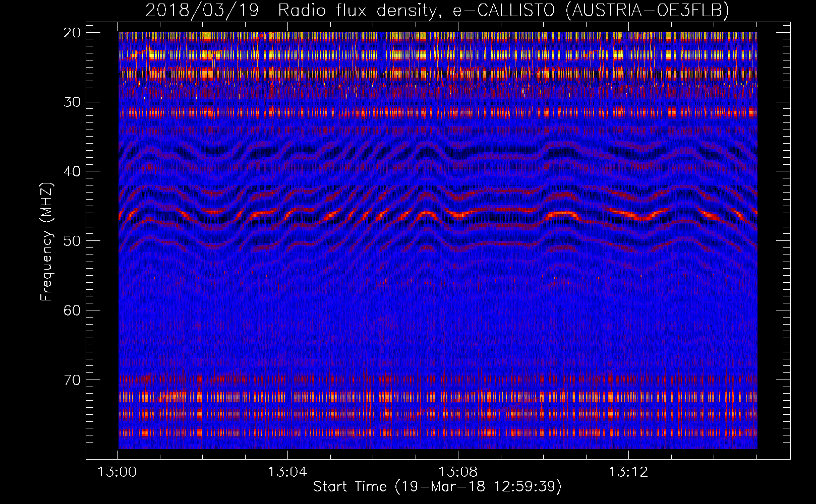The image size is (816, 504).
Task: Click the plot title mentioning e-CALLISTO
Action: (437, 10)
